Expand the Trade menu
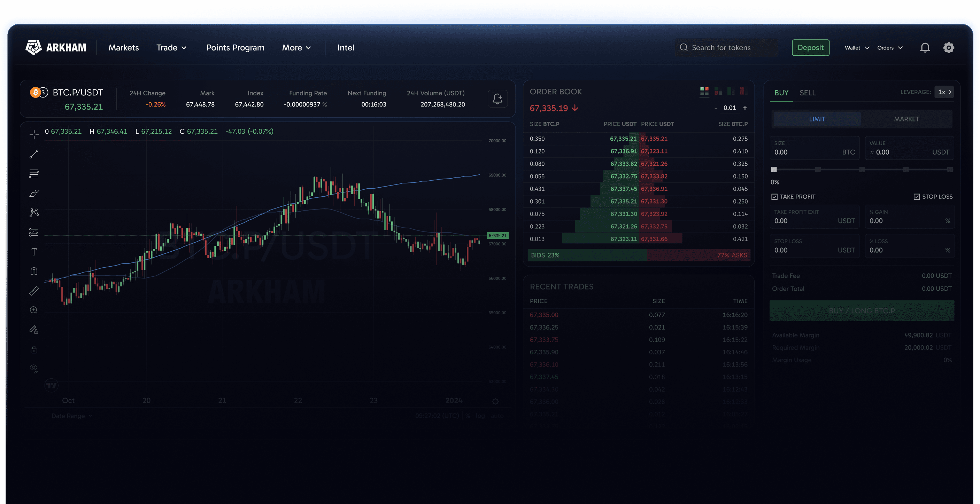Viewport: 980px width, 504px height. point(171,48)
